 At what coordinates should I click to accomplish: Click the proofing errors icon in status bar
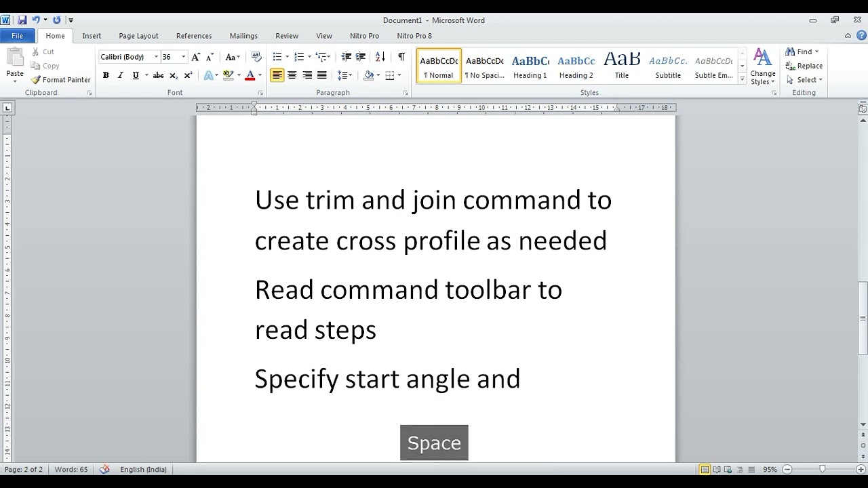coord(104,469)
